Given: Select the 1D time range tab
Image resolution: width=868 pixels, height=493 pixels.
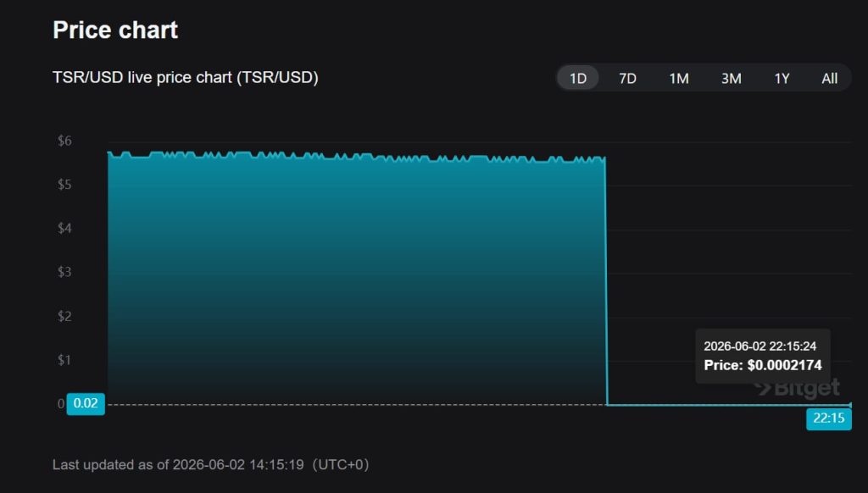Looking at the screenshot, I should 578,78.
